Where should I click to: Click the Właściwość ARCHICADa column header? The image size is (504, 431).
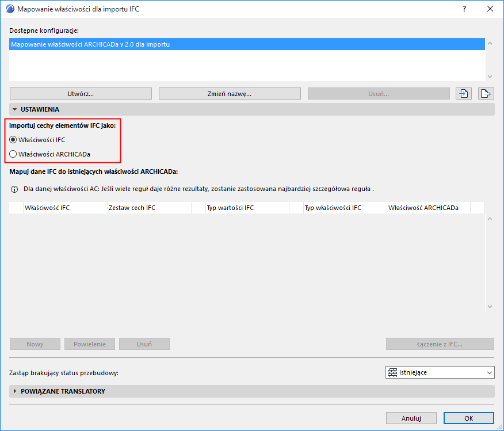click(x=429, y=208)
